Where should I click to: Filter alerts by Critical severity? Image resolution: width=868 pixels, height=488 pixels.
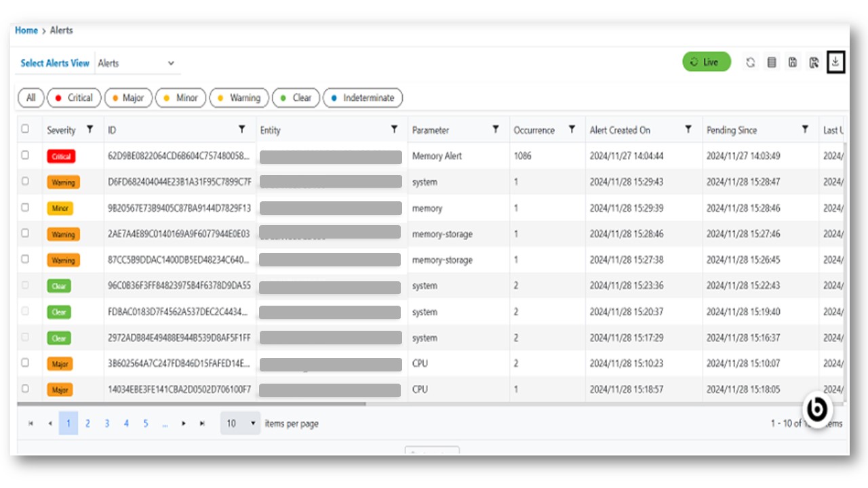[74, 98]
